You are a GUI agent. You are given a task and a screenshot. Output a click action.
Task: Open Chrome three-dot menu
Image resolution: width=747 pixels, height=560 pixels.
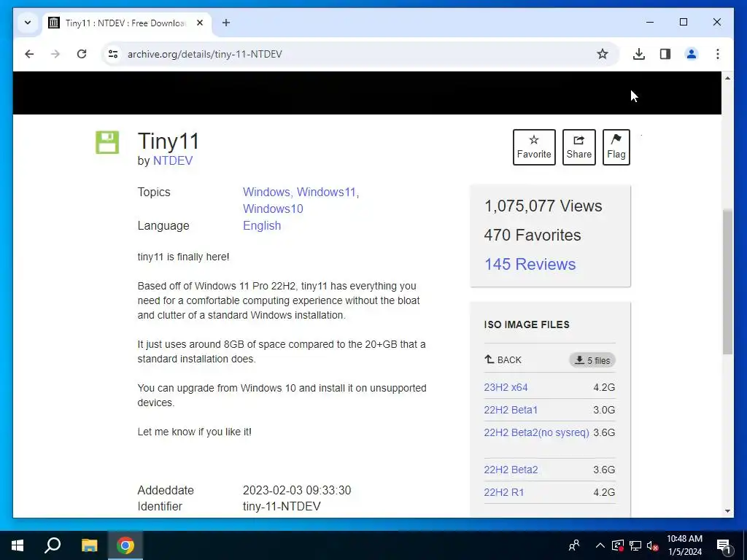point(718,54)
